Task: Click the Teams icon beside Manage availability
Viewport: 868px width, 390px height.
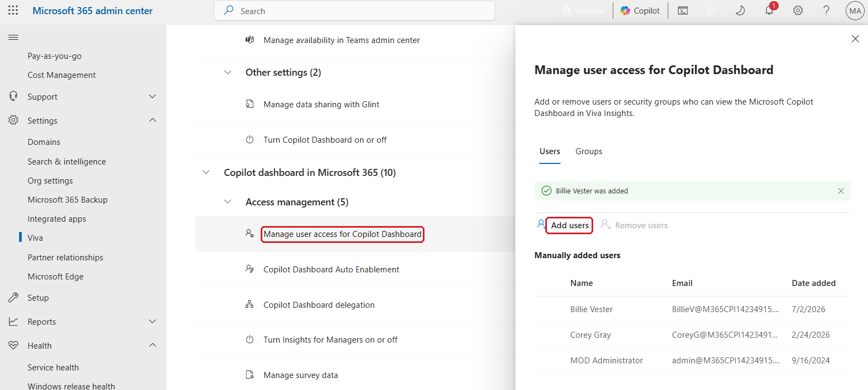Action: click(x=250, y=40)
